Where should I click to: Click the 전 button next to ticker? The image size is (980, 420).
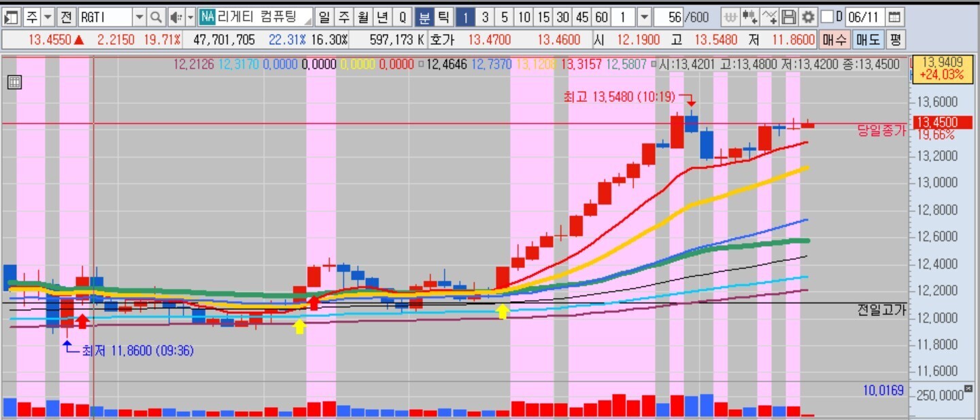coord(65,16)
